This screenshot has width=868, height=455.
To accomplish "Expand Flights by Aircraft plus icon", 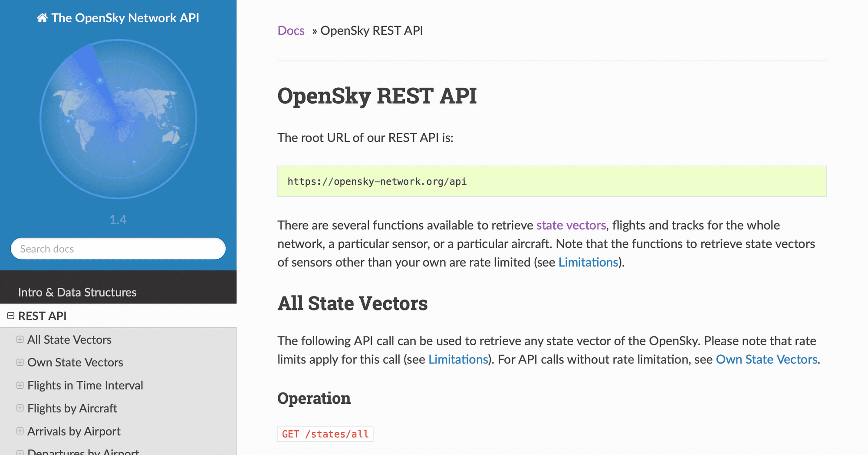I will [20, 408].
